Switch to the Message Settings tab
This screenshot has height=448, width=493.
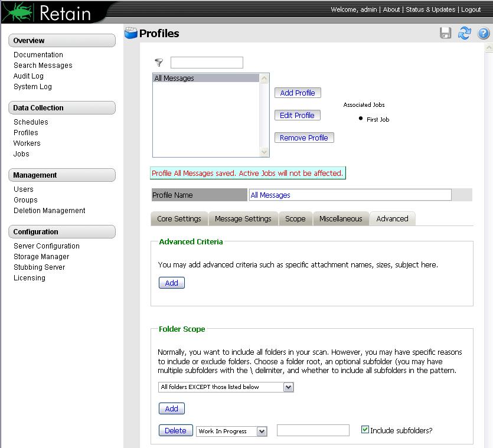pos(243,218)
